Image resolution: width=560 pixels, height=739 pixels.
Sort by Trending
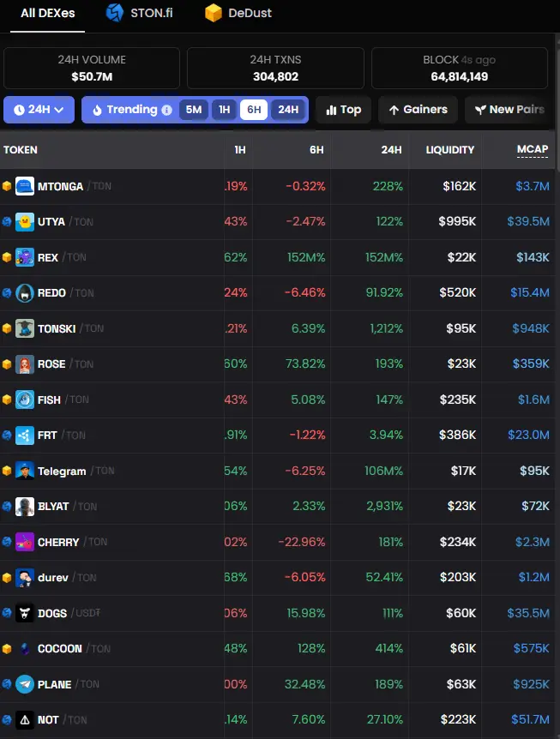[127, 110]
